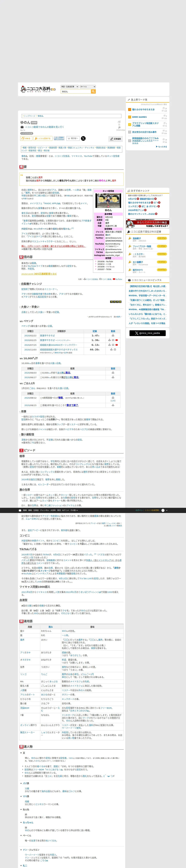Open the 単語・生放送記事 category dropdown
The height and width of the screenshot is (868, 186).
tap(70, 87)
